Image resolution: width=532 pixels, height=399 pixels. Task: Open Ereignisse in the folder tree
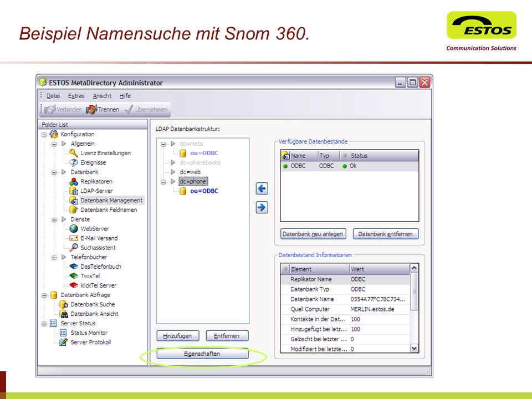(88, 162)
